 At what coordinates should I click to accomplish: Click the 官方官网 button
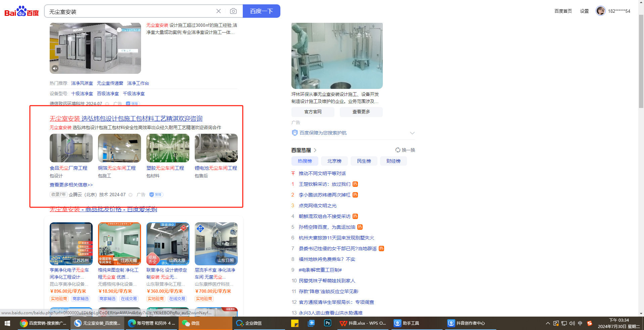click(313, 112)
